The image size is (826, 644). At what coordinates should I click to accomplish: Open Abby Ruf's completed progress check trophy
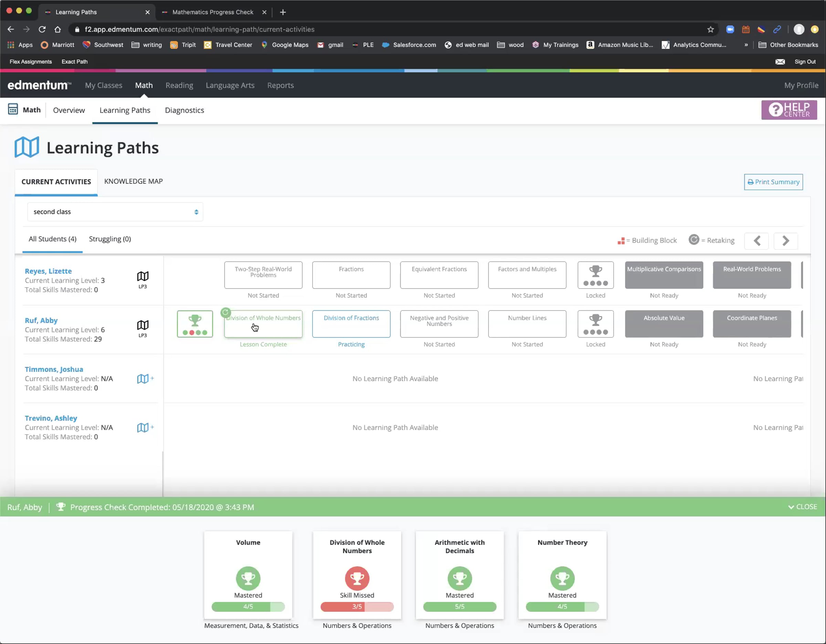click(x=195, y=324)
